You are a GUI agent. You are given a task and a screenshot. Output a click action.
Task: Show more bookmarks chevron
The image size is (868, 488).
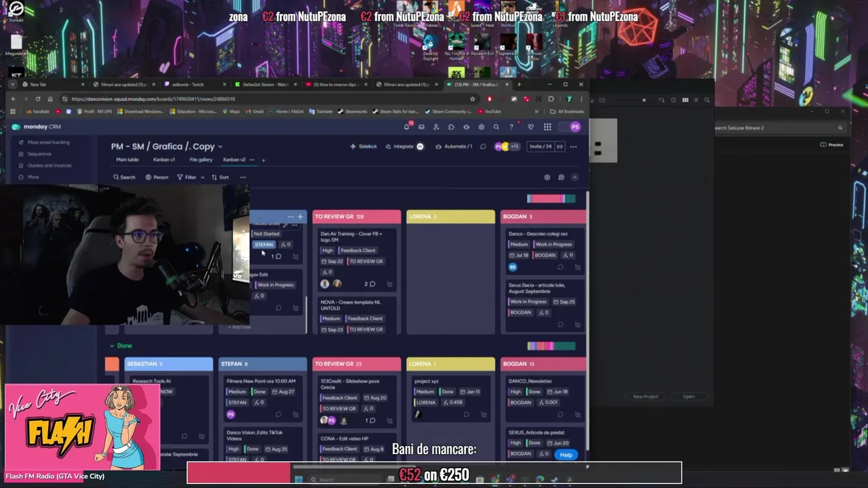[536, 112]
